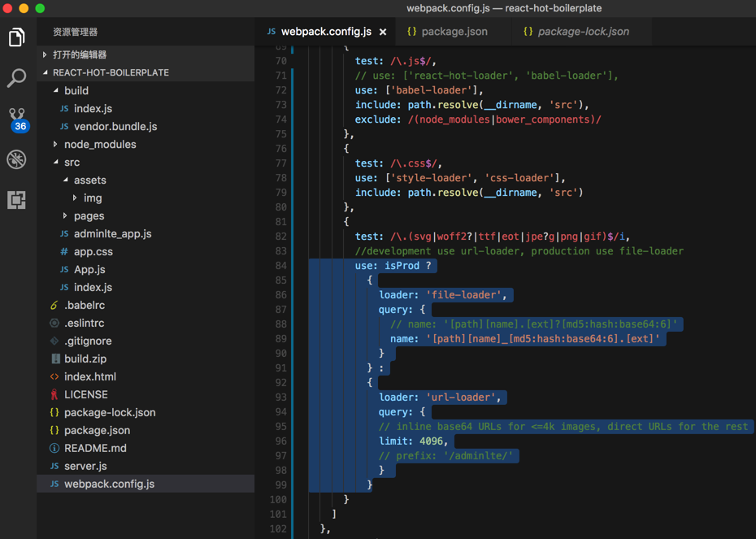Close the webpack.config.js tab
This screenshot has width=756, height=539.
click(x=383, y=32)
